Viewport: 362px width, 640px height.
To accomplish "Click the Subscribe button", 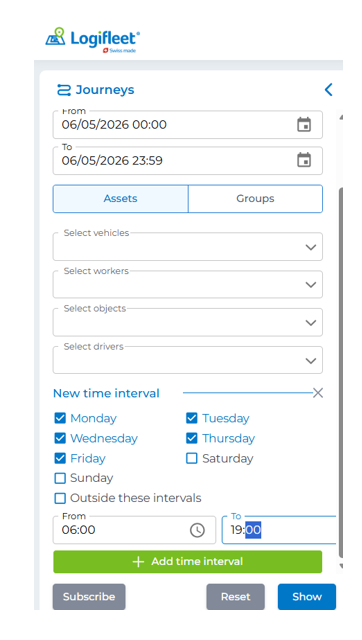I will 89,597.
